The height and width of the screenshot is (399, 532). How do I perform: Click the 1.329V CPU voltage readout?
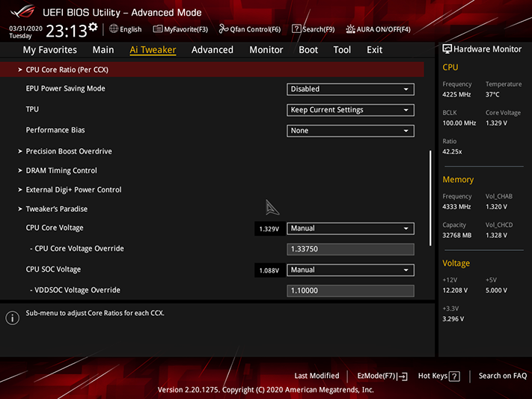point(269,229)
